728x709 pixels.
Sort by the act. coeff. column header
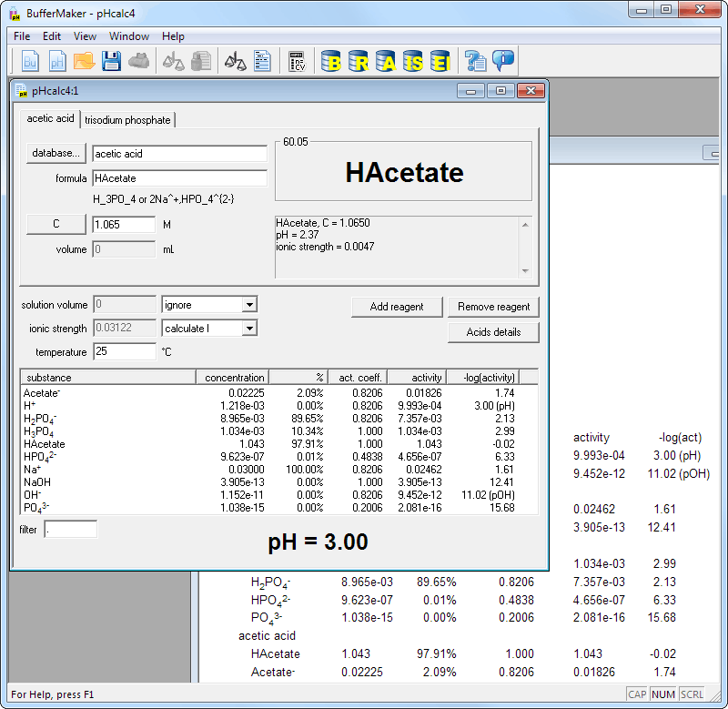(x=358, y=378)
